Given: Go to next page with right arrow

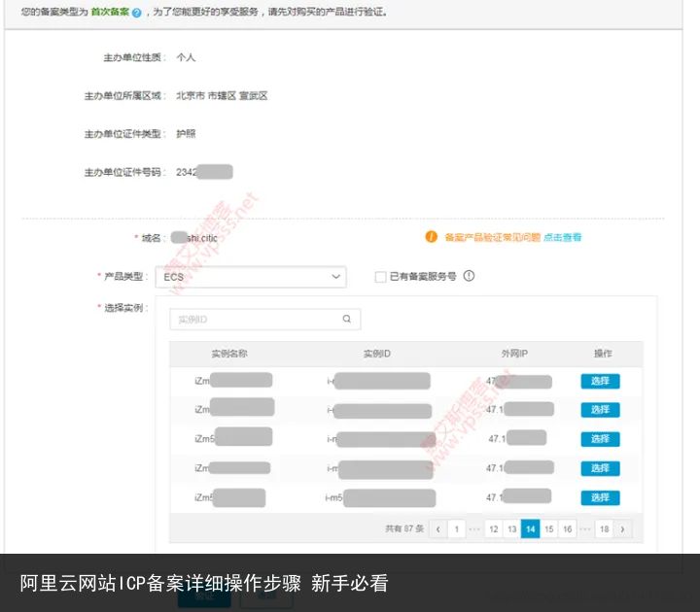Looking at the screenshot, I should point(622,529).
